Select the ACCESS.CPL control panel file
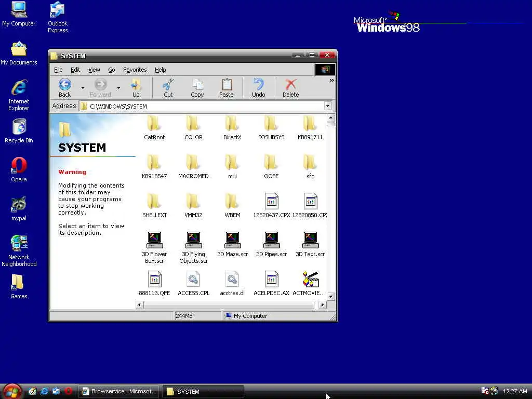The height and width of the screenshot is (399, 532). 193,284
